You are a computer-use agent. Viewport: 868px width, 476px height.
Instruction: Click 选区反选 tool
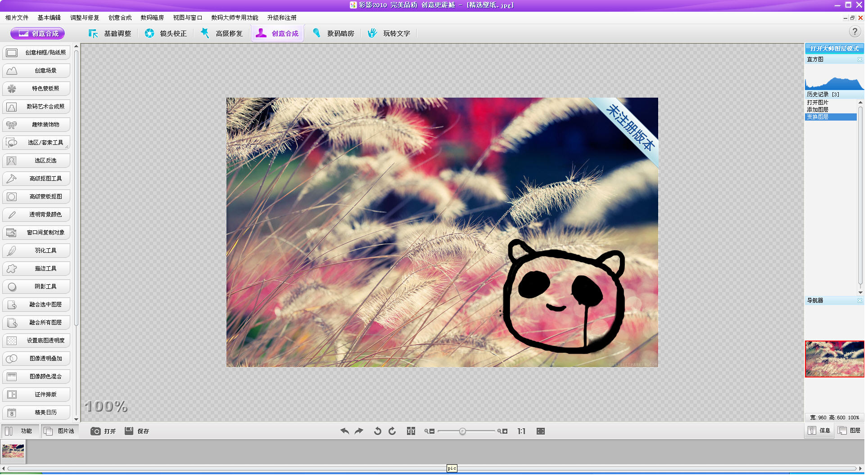coord(36,161)
